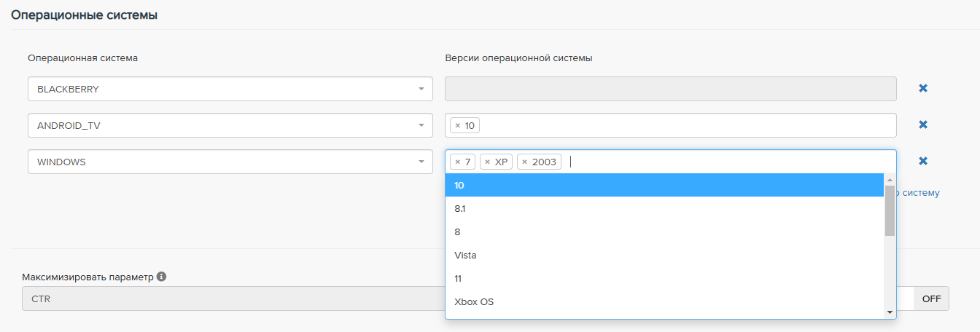Select version 11 from the list

coord(664,278)
